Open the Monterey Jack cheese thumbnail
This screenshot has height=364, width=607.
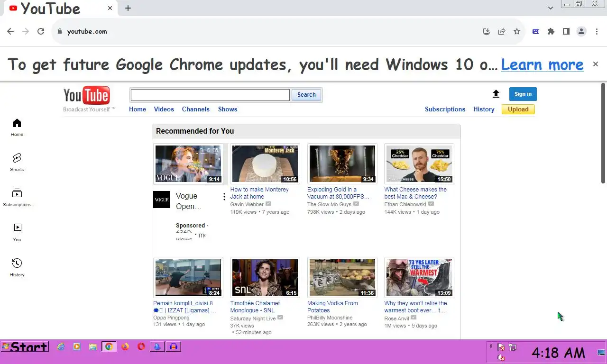[x=265, y=164]
